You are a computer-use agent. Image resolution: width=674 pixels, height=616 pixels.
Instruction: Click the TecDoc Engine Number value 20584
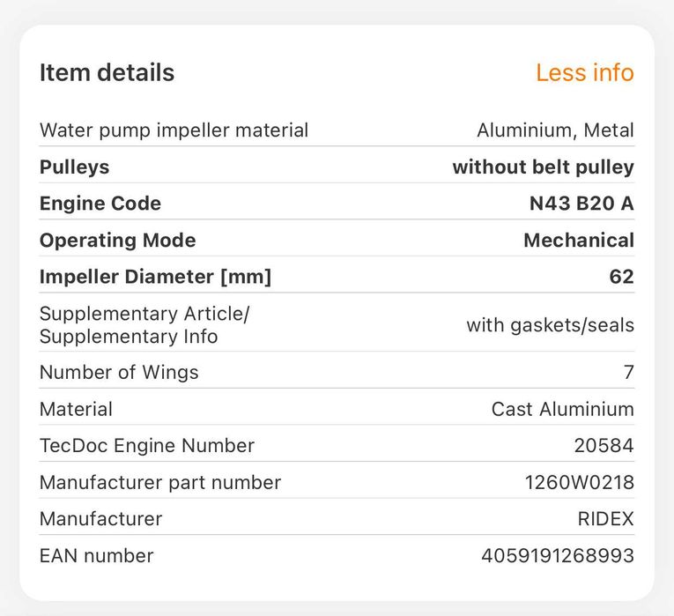pyautogui.click(x=604, y=446)
